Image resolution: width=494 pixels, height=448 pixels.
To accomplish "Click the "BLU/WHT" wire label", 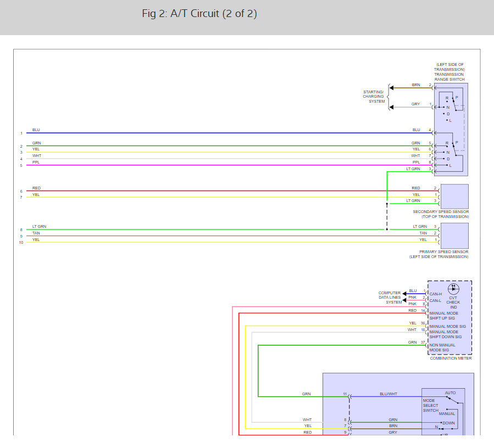I will 388,394.
